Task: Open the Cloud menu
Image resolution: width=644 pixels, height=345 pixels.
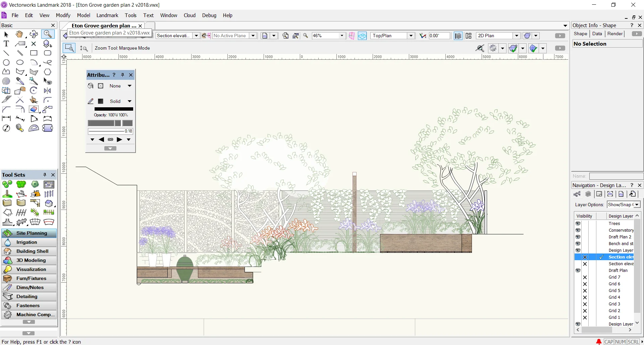Action: (x=190, y=15)
